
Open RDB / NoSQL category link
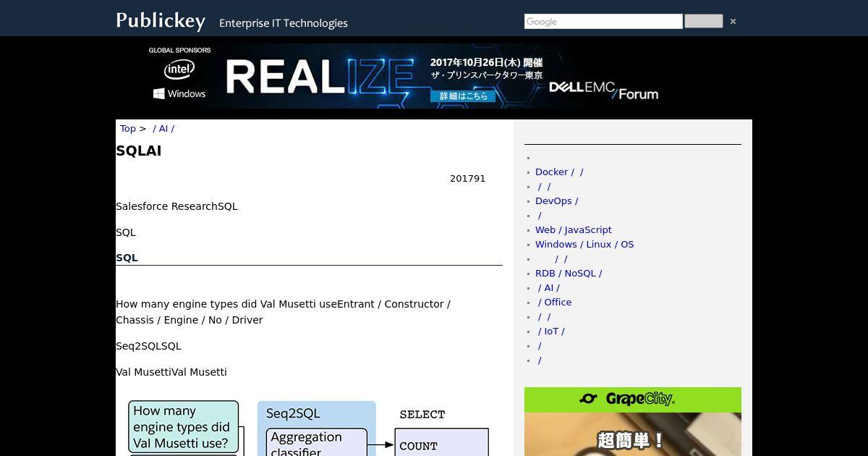569,274
